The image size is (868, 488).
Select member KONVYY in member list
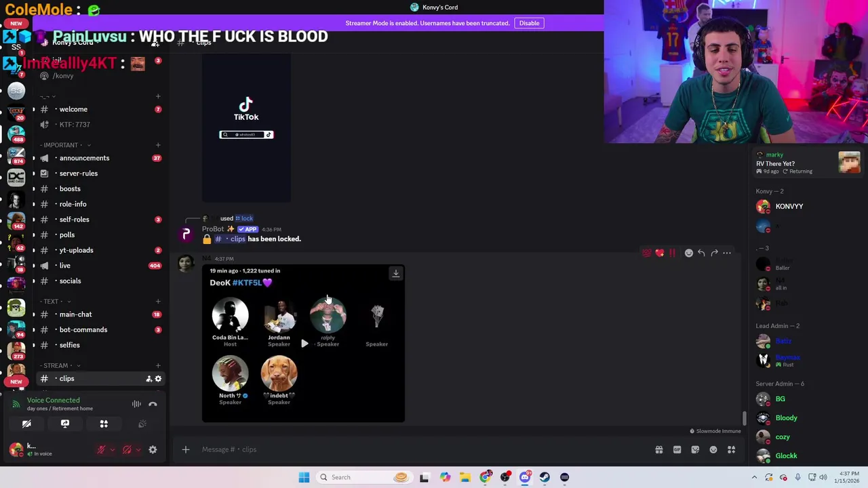807,206
